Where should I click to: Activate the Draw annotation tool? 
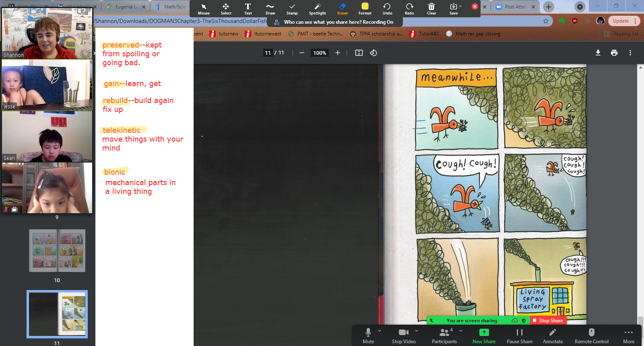270,9
